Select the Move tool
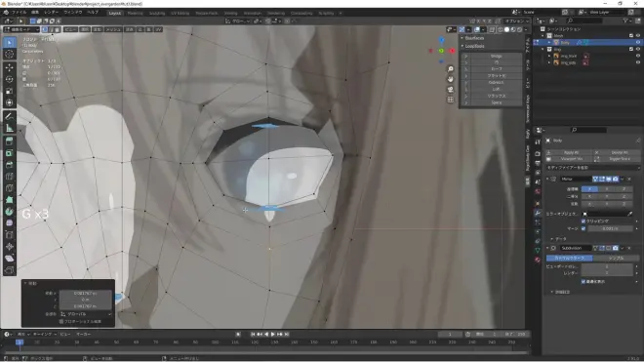This screenshot has width=644, height=362. coord(10,67)
